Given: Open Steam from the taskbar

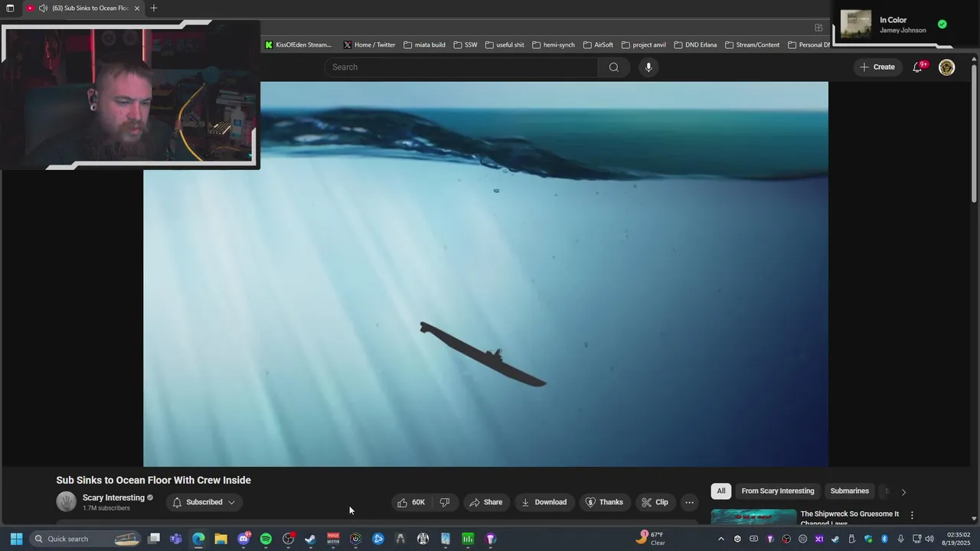Looking at the screenshot, I should pyautogui.click(x=310, y=539).
